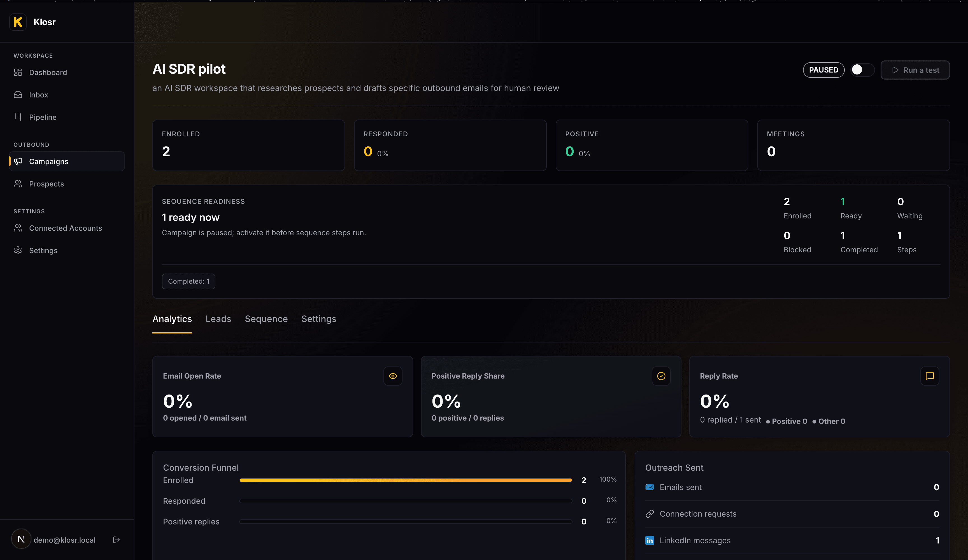This screenshot has width=968, height=560.
Task: Click the Run a test button
Action: (915, 70)
